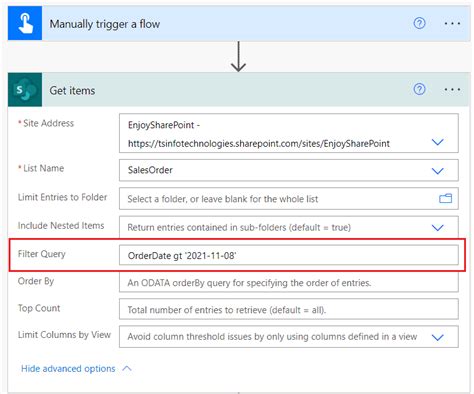Click the Top Count input field
Viewport: 474px width, 394px height.
pos(289,309)
